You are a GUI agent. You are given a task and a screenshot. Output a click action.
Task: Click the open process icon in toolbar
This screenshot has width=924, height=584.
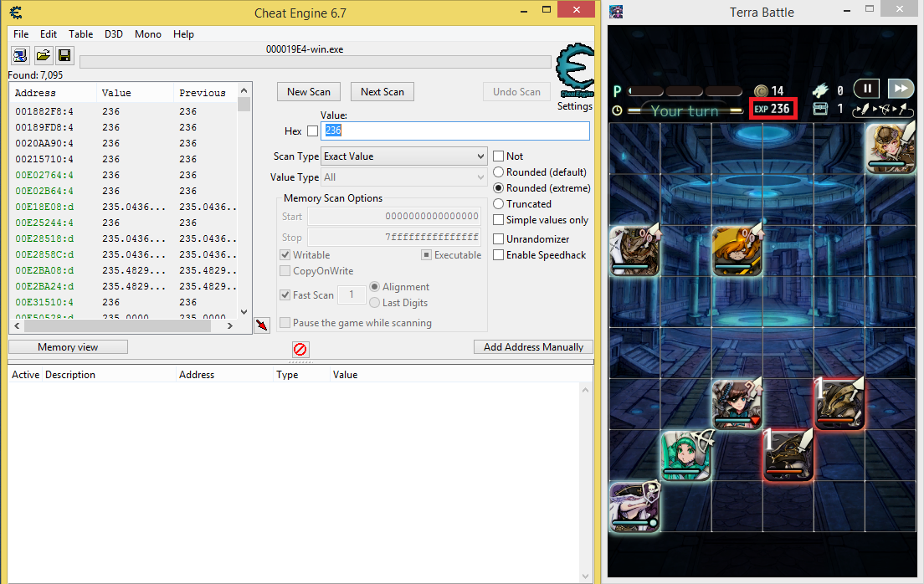pos(20,55)
